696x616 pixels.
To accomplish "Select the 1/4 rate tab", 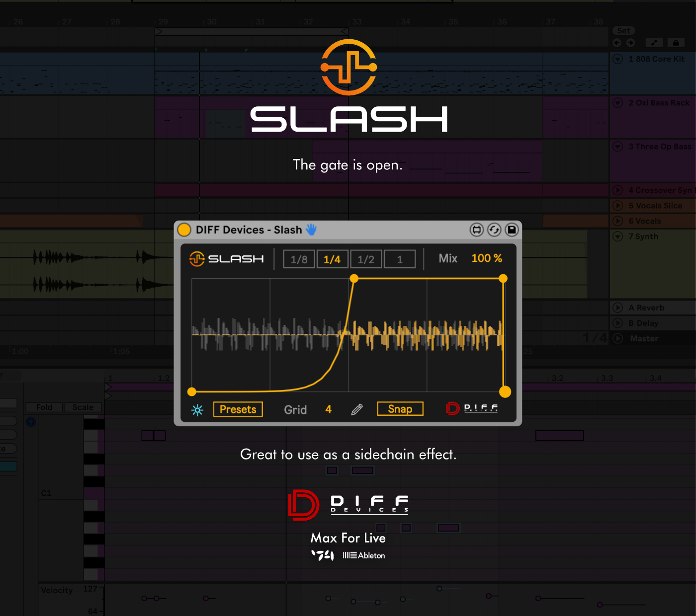I will (x=332, y=259).
